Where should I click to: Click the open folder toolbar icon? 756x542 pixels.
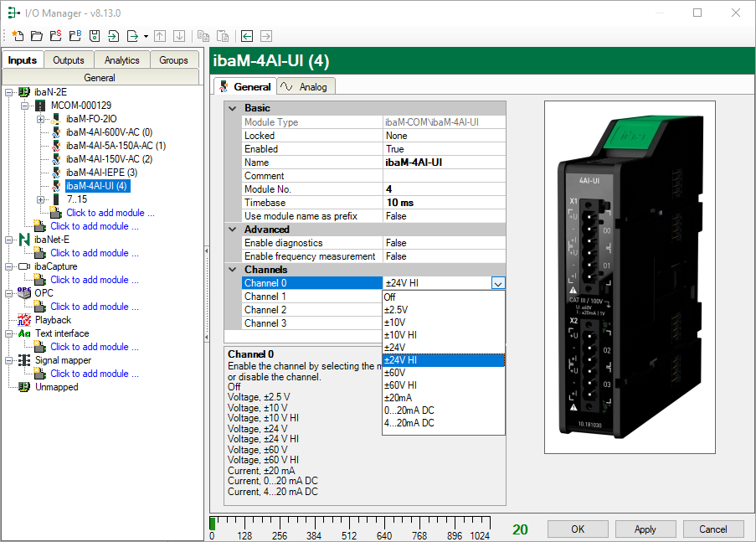pos(36,36)
